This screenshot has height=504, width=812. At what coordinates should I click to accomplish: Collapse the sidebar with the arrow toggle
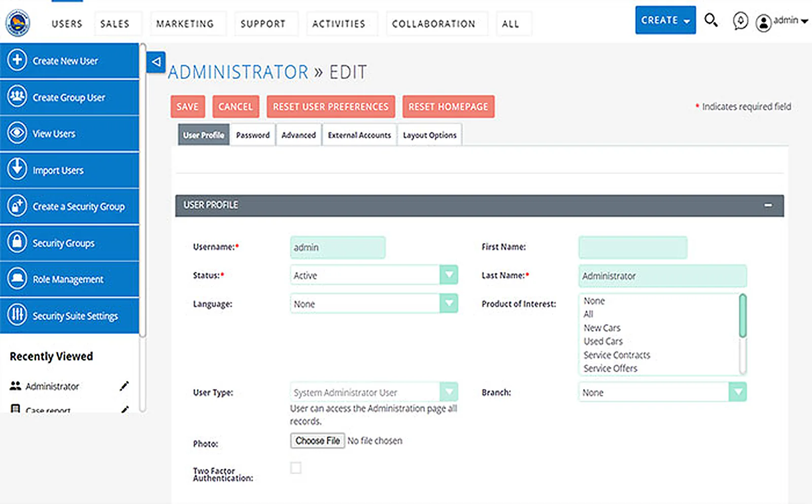click(x=156, y=62)
